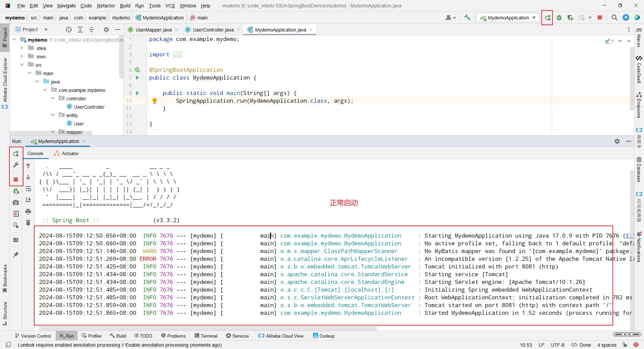Open the Services tool window
Image resolution: width=644 pixels, height=349 pixels.
click(237, 336)
